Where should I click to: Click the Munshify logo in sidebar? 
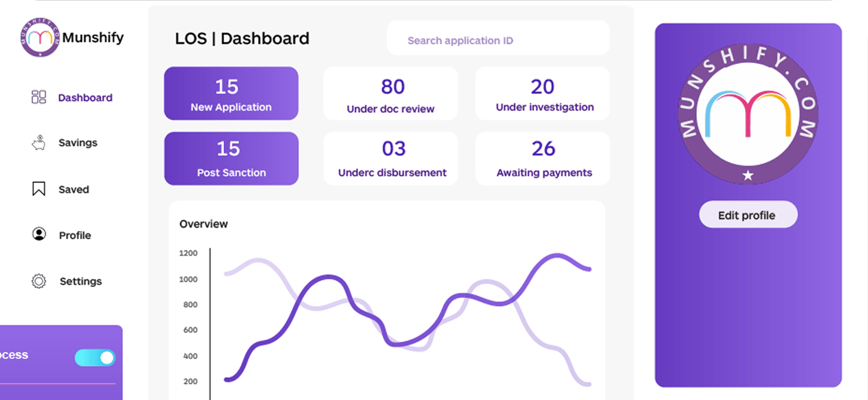[x=40, y=37]
